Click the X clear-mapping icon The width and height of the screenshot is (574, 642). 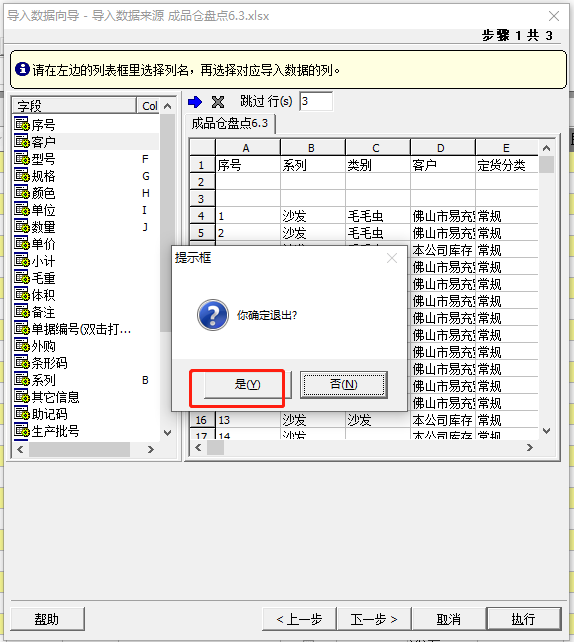tap(218, 102)
